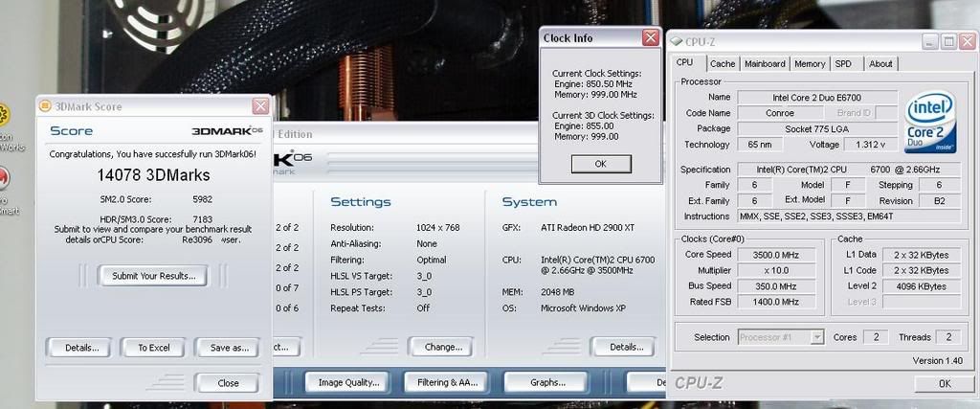
Task: Click the Voltage value 1.312 v
Action: click(871, 145)
